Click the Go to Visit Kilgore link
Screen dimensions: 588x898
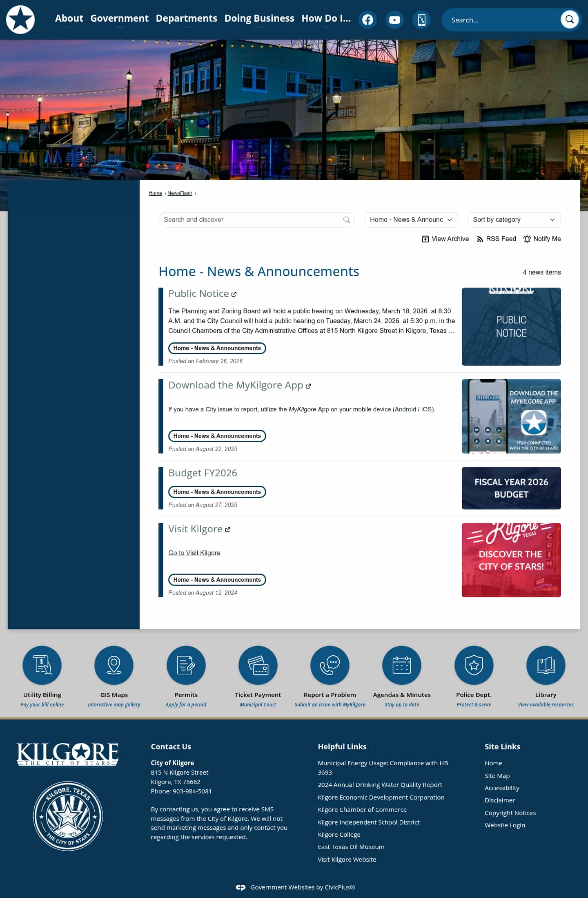click(194, 553)
